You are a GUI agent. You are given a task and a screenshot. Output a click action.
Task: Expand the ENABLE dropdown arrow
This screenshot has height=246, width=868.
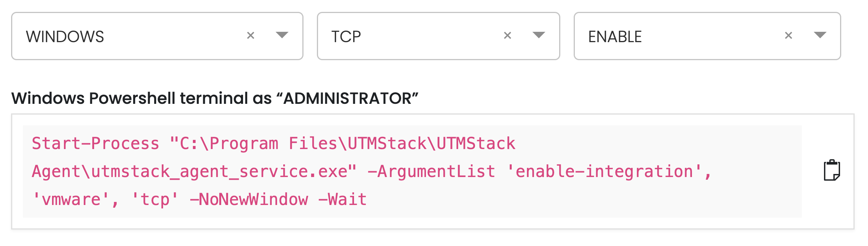(820, 35)
